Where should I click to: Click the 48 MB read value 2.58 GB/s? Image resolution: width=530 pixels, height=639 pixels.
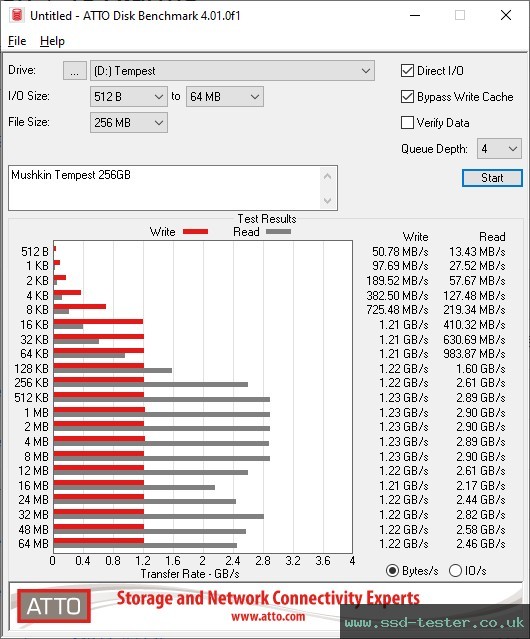point(481,530)
